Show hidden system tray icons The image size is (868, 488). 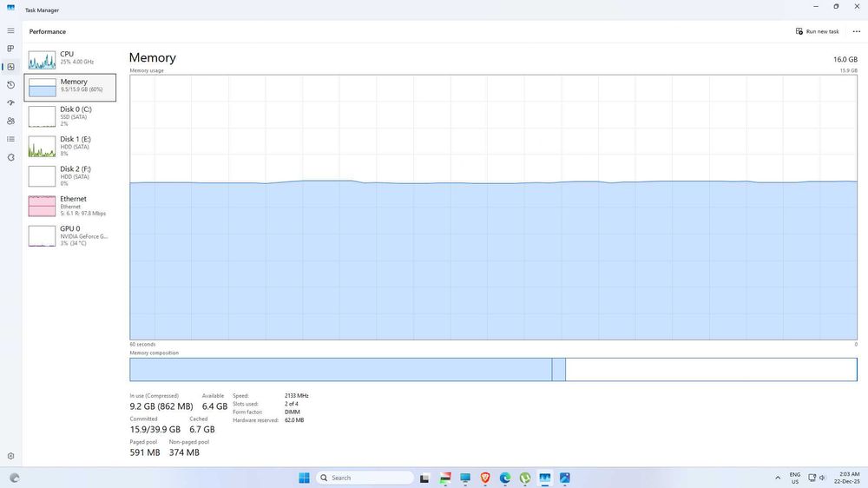[x=778, y=478]
